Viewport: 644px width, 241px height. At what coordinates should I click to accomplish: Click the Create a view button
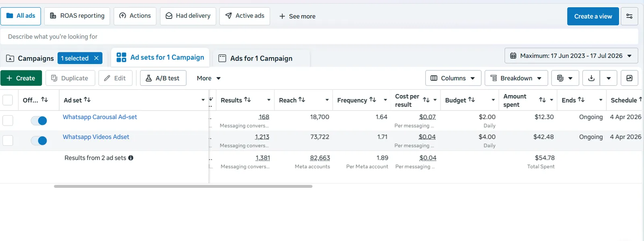click(593, 16)
